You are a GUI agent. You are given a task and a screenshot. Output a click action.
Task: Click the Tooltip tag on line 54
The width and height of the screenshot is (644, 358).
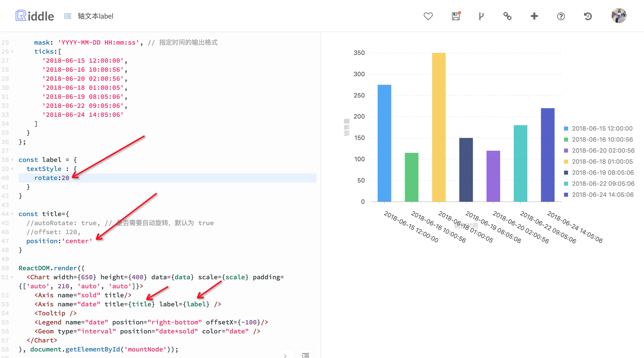click(x=56, y=313)
